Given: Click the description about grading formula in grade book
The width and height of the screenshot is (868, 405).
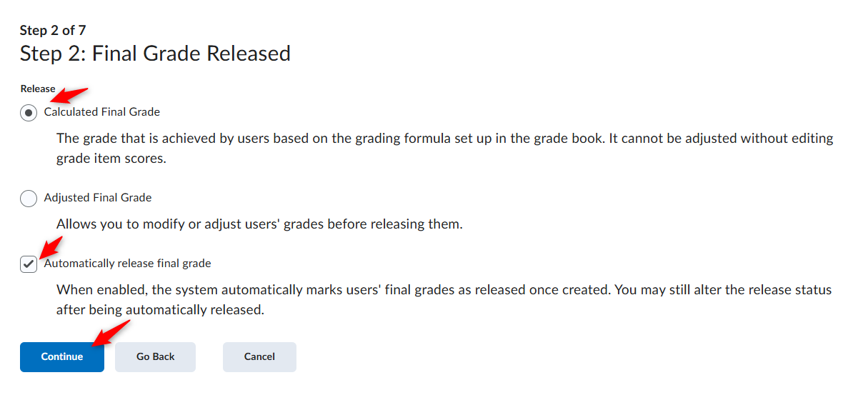Looking at the screenshot, I should tap(444, 149).
